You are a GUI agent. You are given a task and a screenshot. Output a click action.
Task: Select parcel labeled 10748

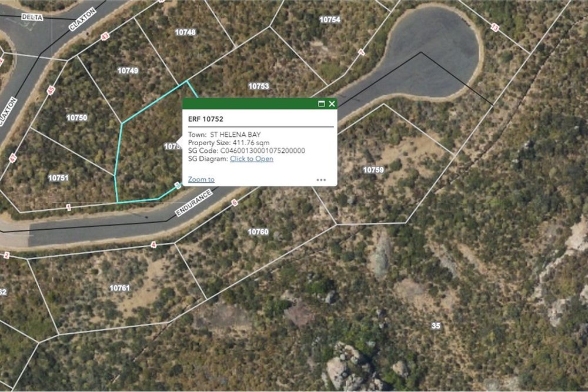tap(185, 32)
